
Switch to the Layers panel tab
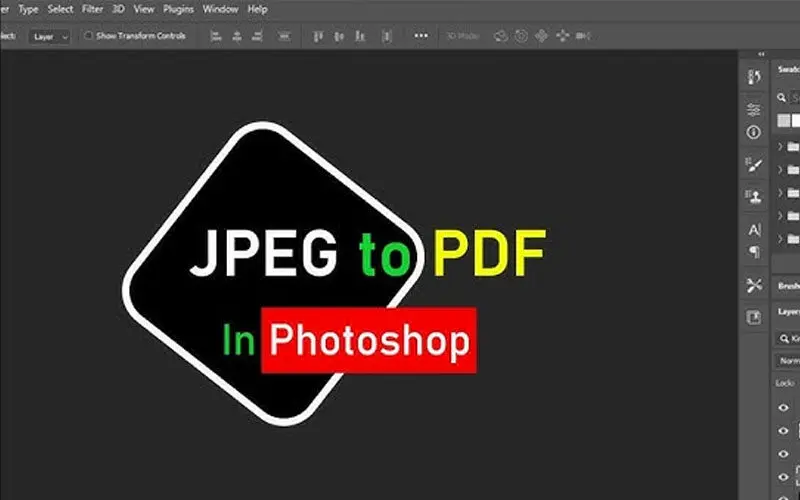788,312
